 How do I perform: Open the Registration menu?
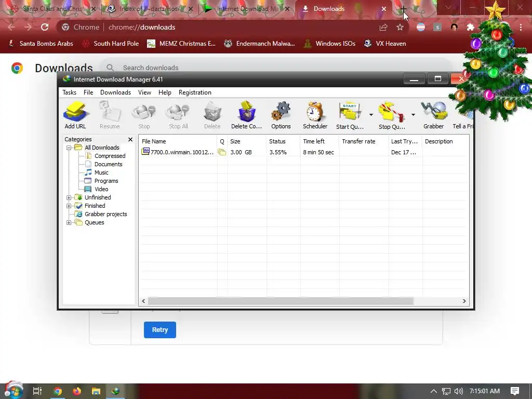click(195, 92)
